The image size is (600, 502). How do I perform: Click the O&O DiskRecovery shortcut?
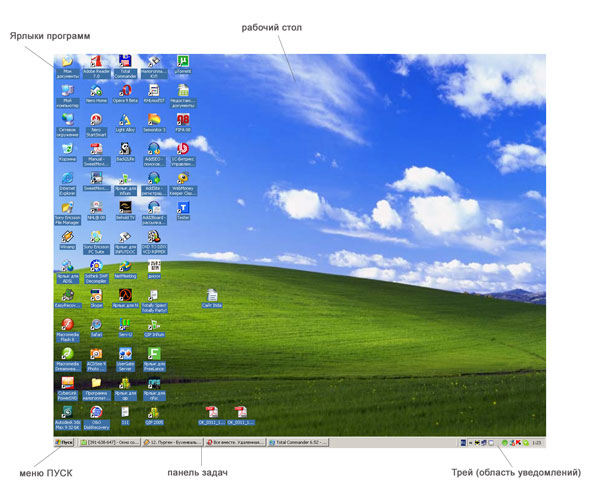96,417
